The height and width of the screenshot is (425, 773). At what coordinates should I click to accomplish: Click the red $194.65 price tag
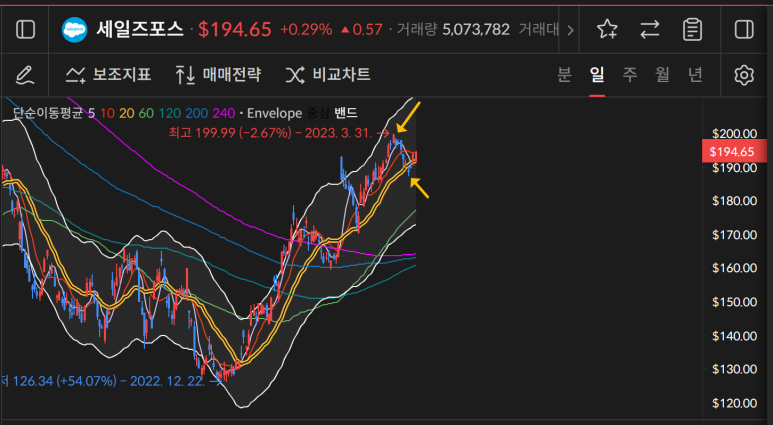tap(734, 151)
